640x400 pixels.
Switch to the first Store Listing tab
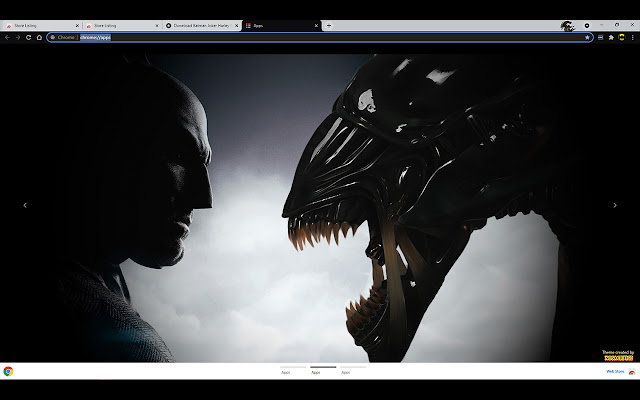[x=41, y=26]
